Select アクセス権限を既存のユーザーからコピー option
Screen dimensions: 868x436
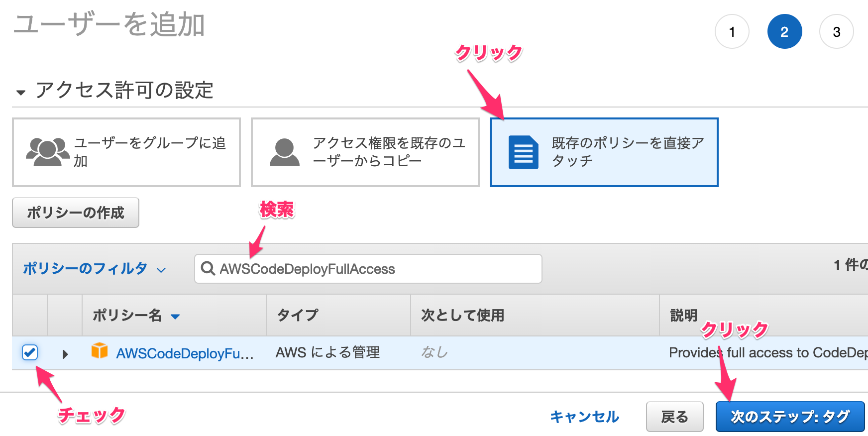(x=365, y=152)
